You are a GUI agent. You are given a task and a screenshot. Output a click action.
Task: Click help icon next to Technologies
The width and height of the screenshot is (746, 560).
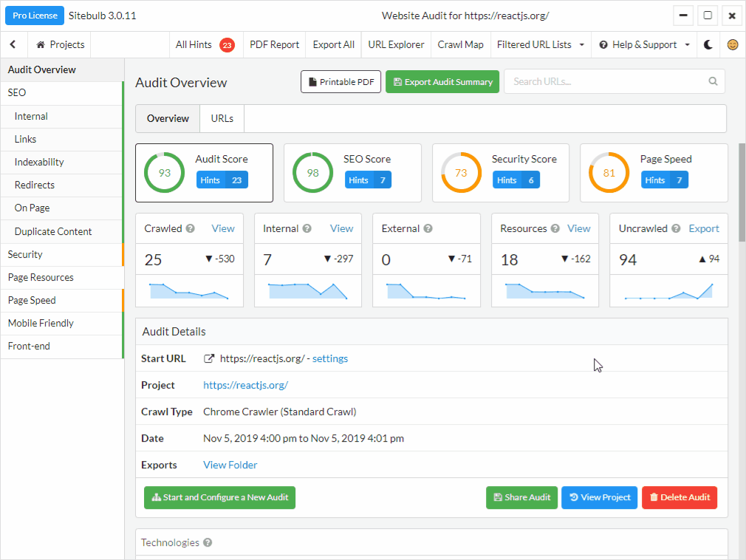[208, 543]
